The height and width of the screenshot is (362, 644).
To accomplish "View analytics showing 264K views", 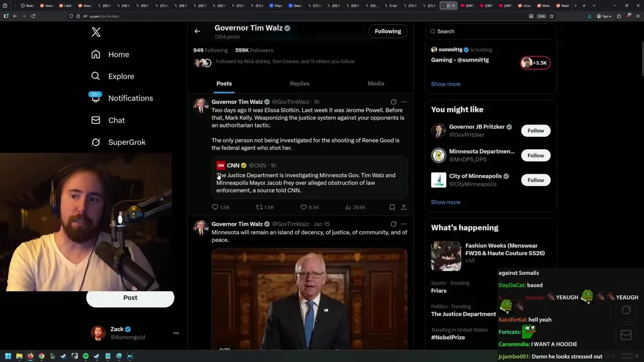I will click(355, 207).
